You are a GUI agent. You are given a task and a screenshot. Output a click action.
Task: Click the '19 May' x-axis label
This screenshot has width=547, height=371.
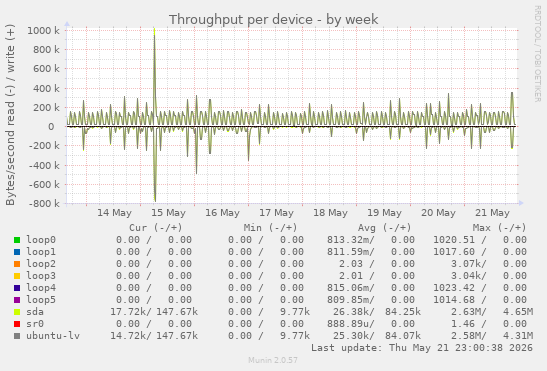tap(384, 213)
